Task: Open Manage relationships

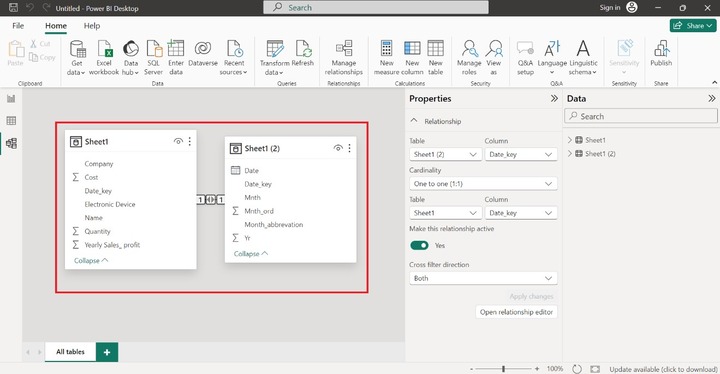Action: pos(343,57)
